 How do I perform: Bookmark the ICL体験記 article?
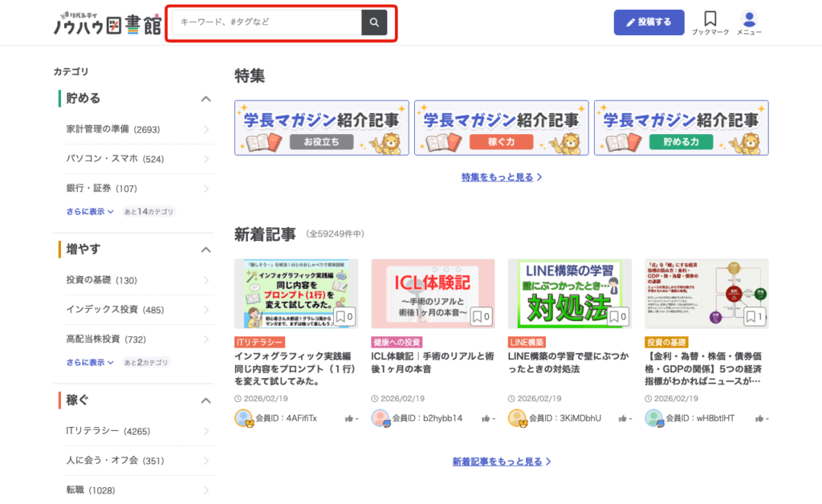click(481, 316)
